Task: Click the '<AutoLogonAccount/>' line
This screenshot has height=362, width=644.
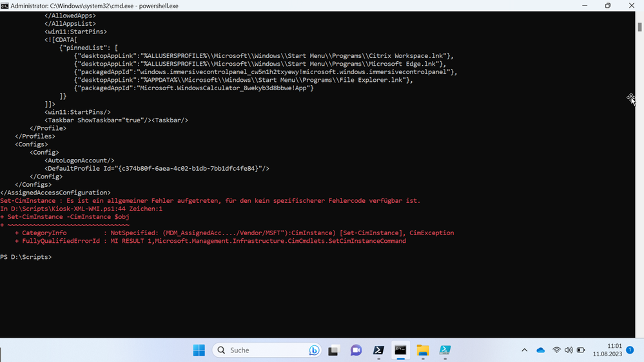Action: (x=79, y=160)
